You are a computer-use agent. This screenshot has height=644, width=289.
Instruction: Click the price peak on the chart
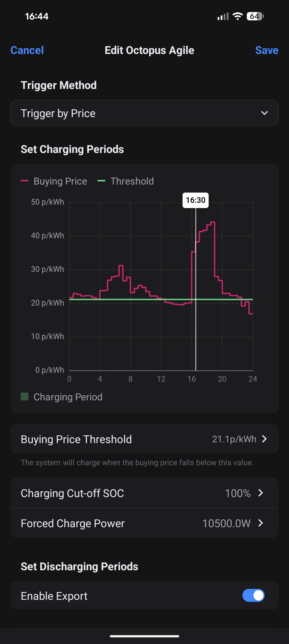[x=212, y=222]
